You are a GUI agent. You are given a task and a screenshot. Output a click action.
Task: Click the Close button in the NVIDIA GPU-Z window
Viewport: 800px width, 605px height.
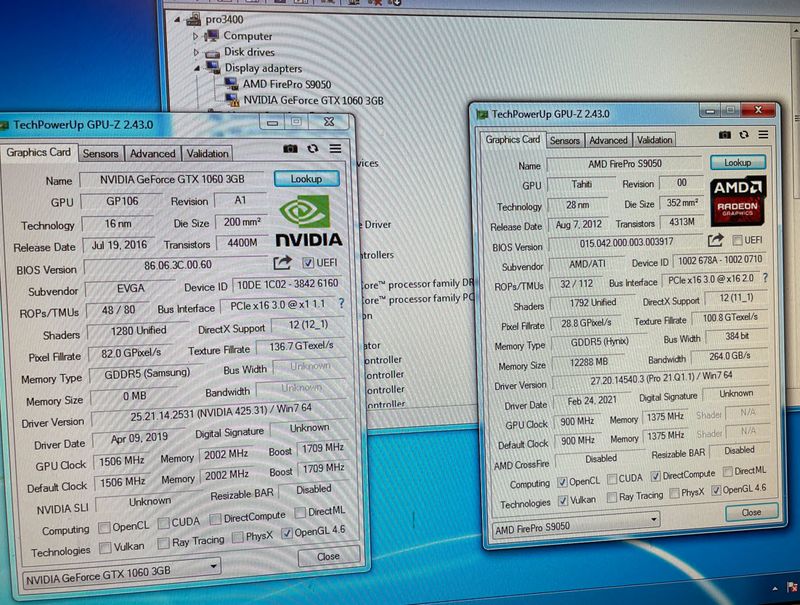point(328,557)
